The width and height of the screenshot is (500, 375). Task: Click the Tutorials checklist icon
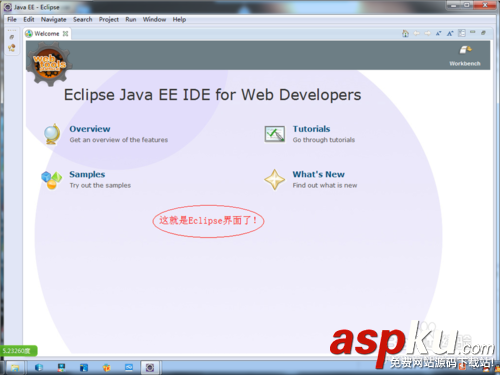point(275,134)
